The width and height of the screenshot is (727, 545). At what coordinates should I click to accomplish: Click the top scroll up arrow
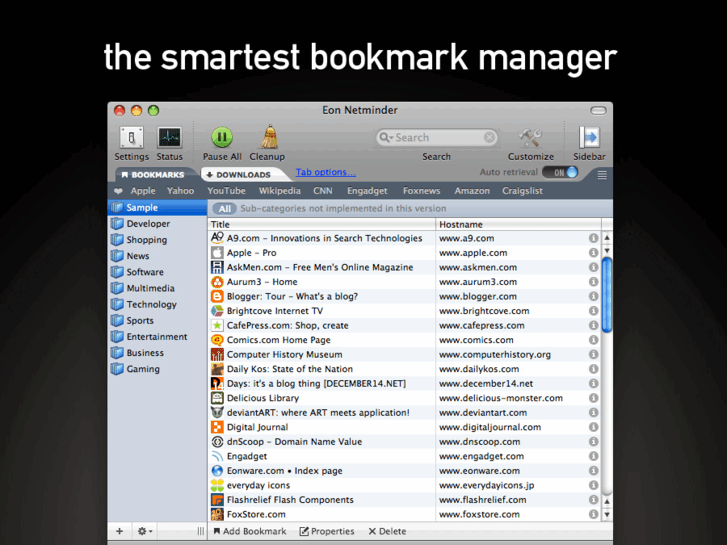tap(606, 238)
